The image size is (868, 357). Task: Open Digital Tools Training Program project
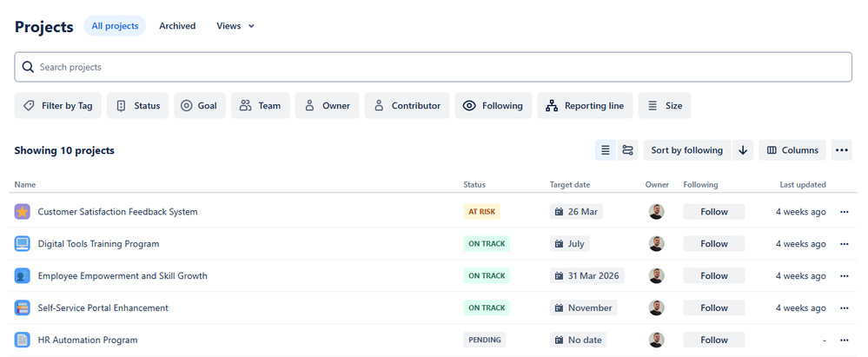coord(98,243)
